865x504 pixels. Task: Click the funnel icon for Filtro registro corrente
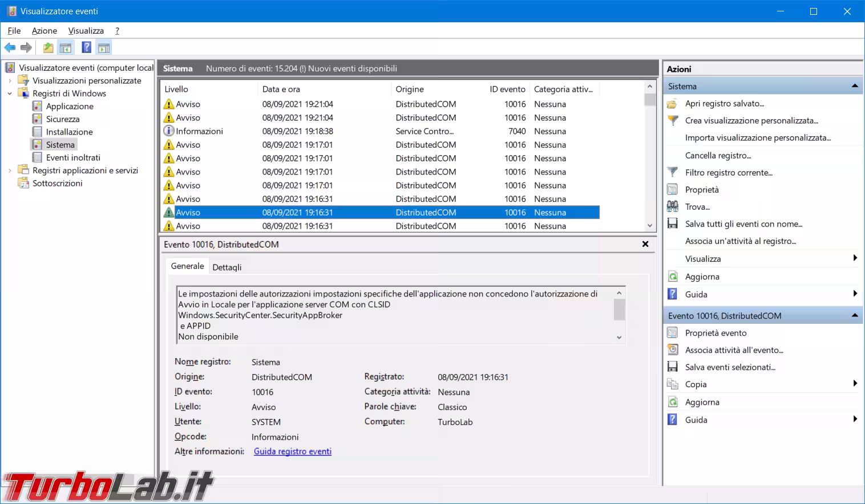coord(673,172)
